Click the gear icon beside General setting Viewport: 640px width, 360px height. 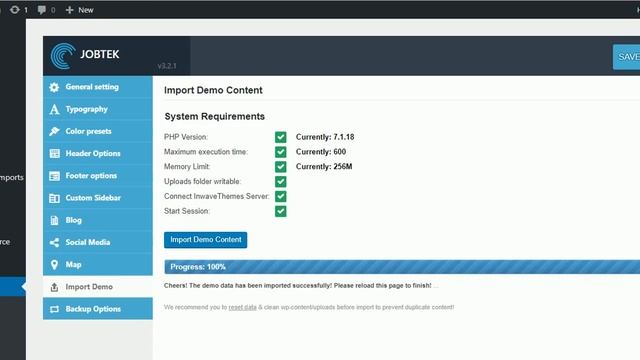tap(54, 87)
